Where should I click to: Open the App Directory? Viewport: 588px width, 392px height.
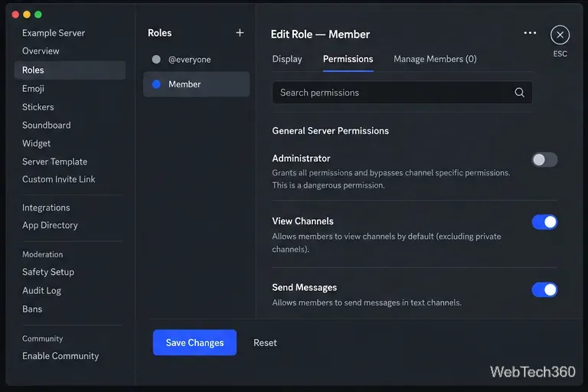[50, 225]
